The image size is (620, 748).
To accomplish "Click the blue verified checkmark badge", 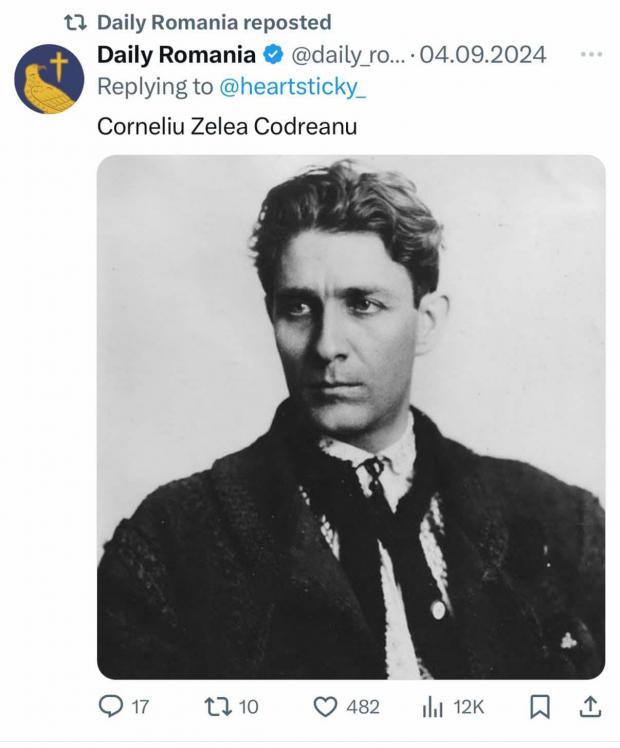I will [x=273, y=54].
